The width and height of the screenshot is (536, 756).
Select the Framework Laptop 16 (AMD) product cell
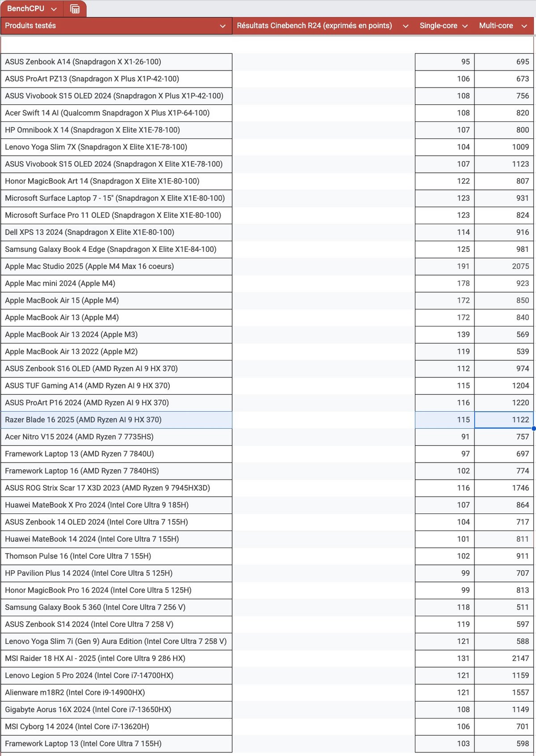click(116, 471)
